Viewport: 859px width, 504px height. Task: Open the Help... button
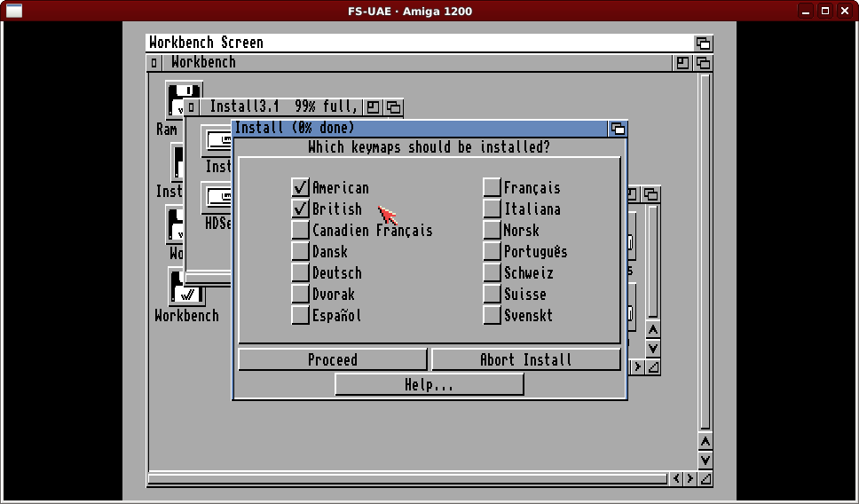429,384
